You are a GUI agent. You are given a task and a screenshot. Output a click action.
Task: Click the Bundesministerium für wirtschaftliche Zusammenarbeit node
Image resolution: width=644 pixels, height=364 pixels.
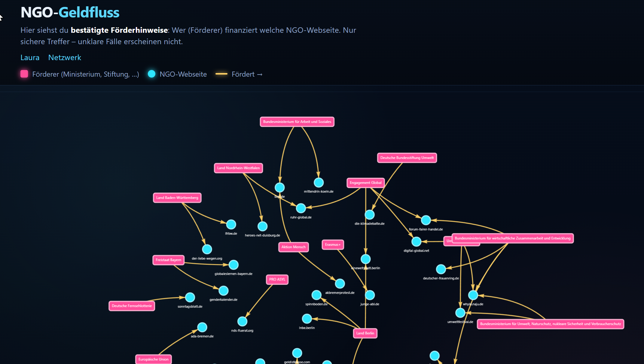pos(513,238)
